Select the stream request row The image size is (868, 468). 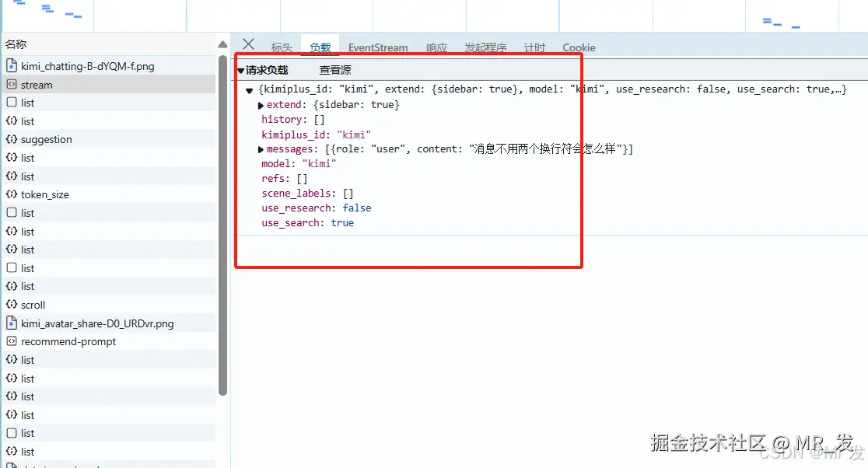108,85
